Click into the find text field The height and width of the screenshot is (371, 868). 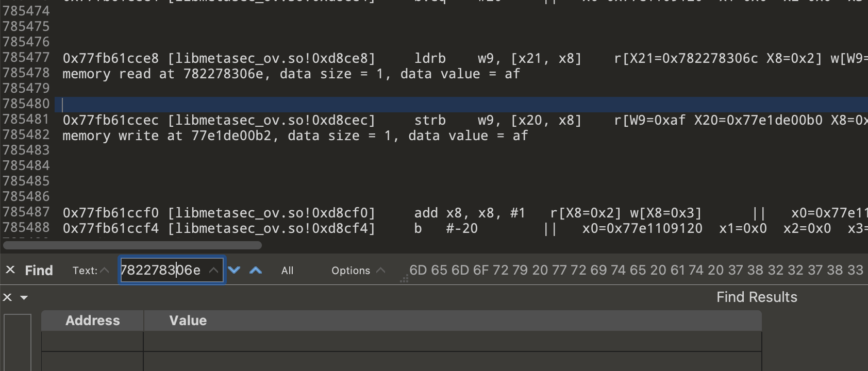point(162,270)
